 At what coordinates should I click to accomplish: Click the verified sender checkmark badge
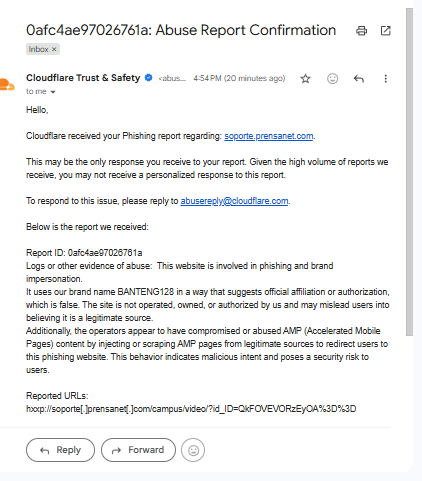149,78
